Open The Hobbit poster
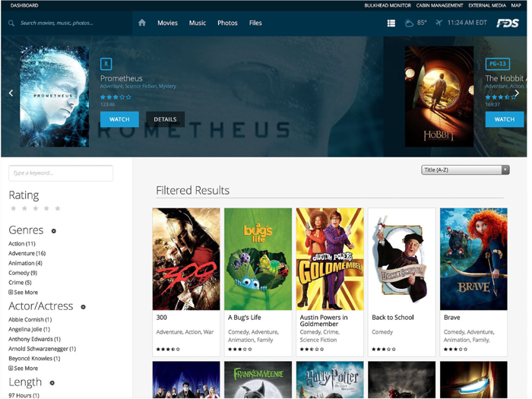 [x=439, y=97]
